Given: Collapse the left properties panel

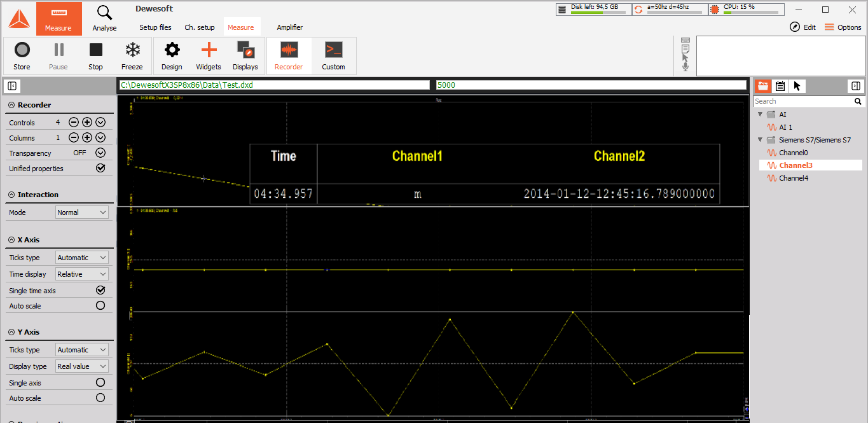Looking at the screenshot, I should point(12,86).
